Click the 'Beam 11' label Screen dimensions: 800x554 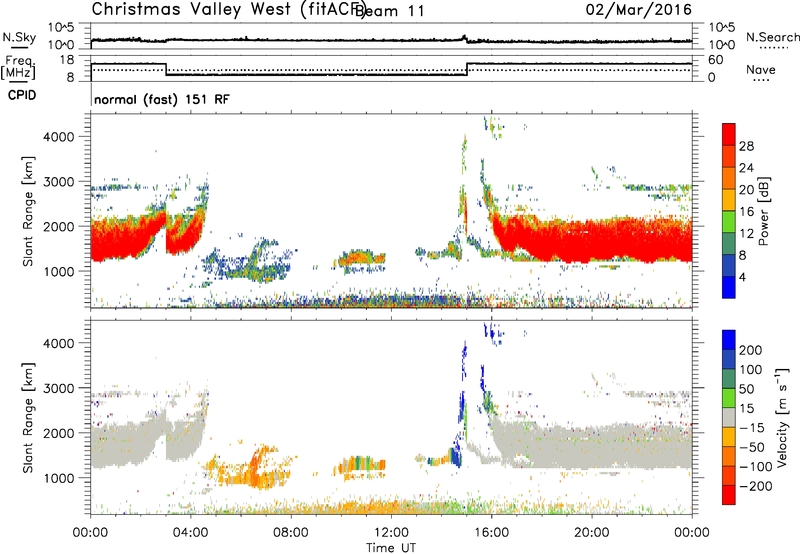point(390,11)
